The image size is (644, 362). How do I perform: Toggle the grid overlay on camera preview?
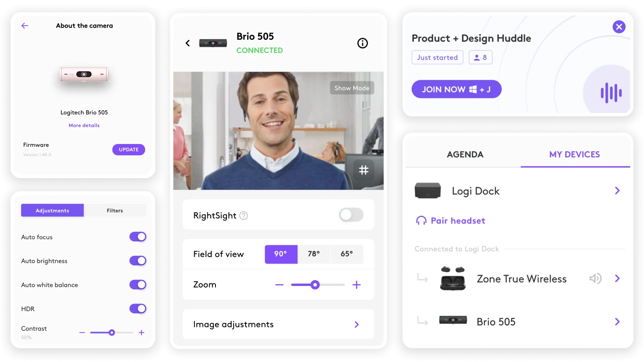(x=363, y=170)
